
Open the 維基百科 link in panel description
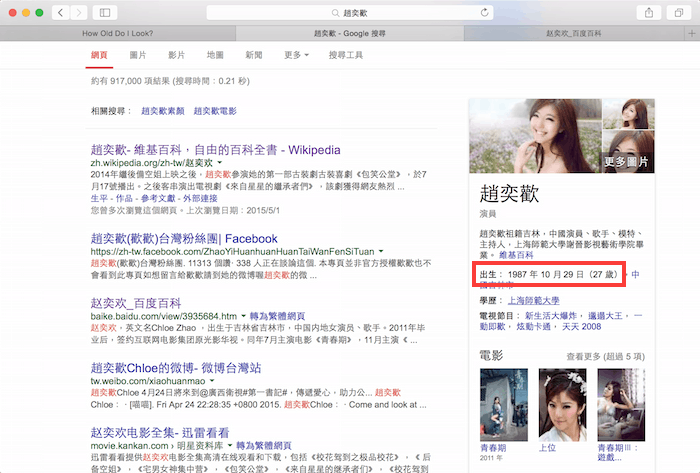(516, 255)
